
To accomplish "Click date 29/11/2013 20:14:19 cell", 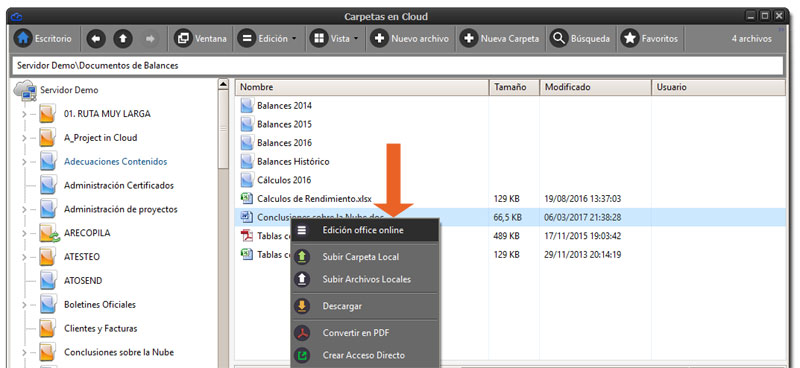I will (583, 254).
